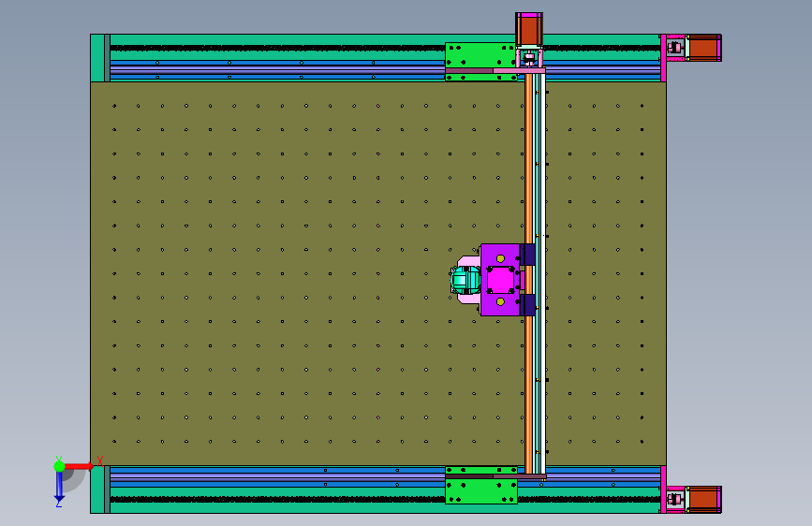Select the purple linear guide on the upper frame
Screen dimensions: 812x526
[277, 70]
